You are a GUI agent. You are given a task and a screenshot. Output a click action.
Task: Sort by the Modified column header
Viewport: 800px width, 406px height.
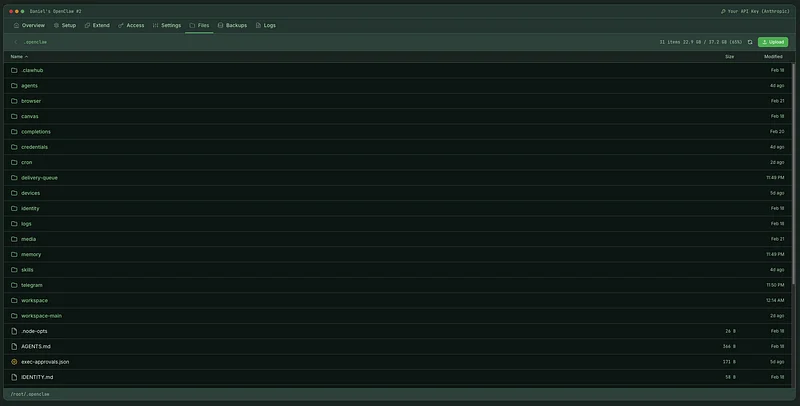[x=773, y=57]
